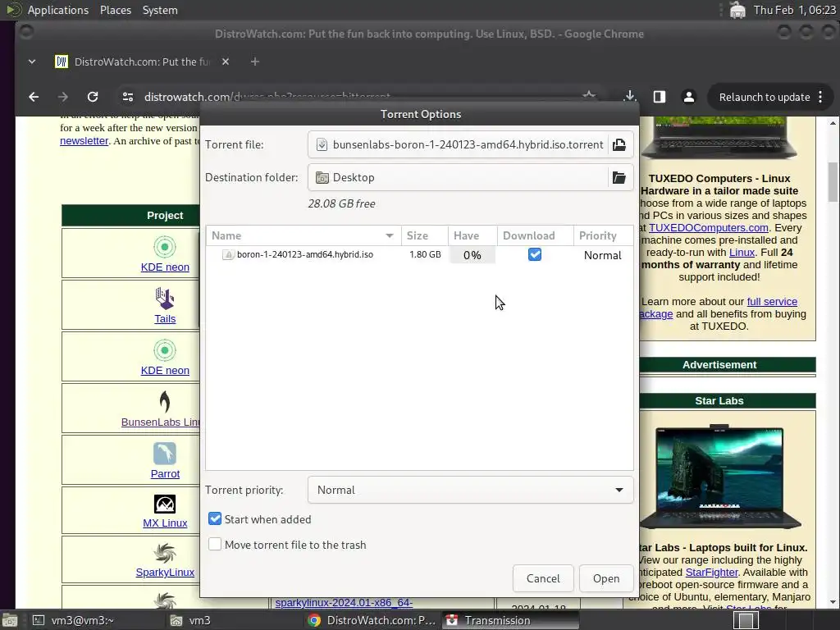840x630 pixels.
Task: Open Torrent priority dropdown
Action: point(470,490)
